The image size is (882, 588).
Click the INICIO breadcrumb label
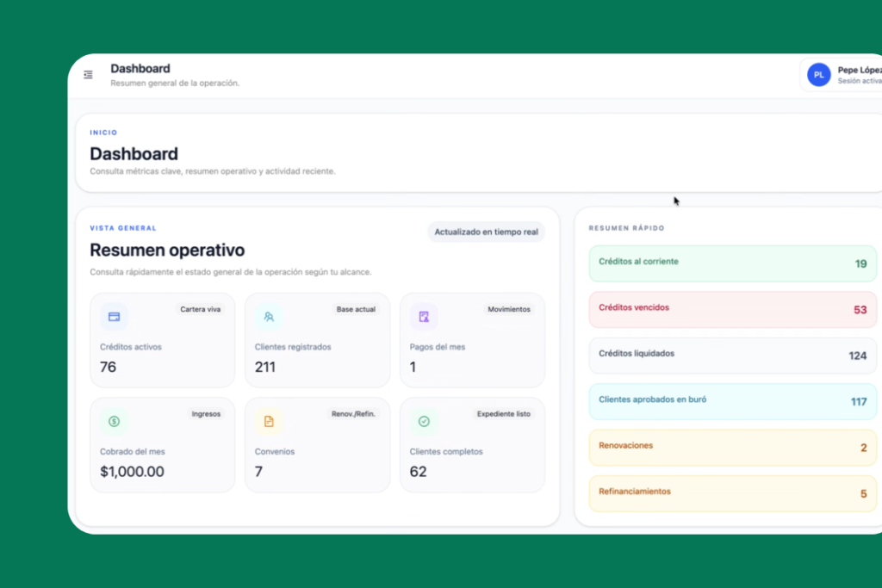[x=103, y=133]
